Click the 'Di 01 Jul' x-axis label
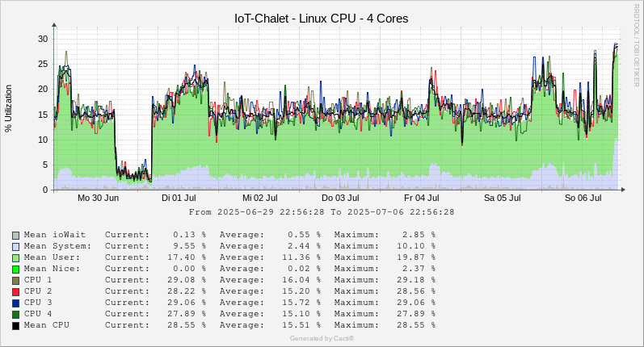 click(x=179, y=198)
